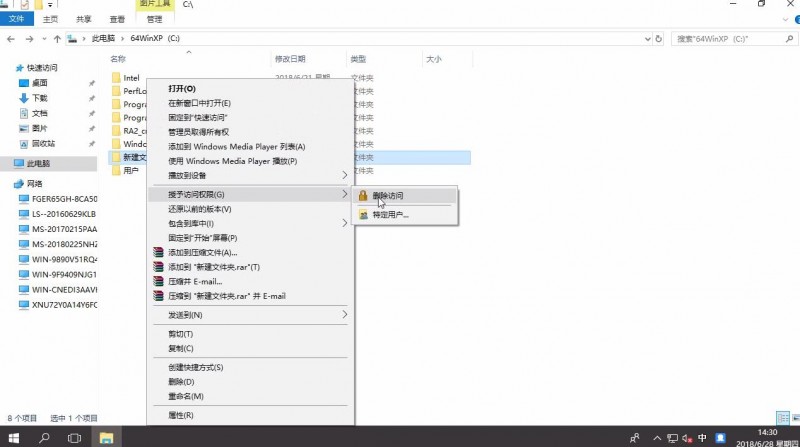Choose 添加到压缩文件(A)... WinRAR entry
Viewport: 800px width, 447px height.
pyautogui.click(x=203, y=253)
